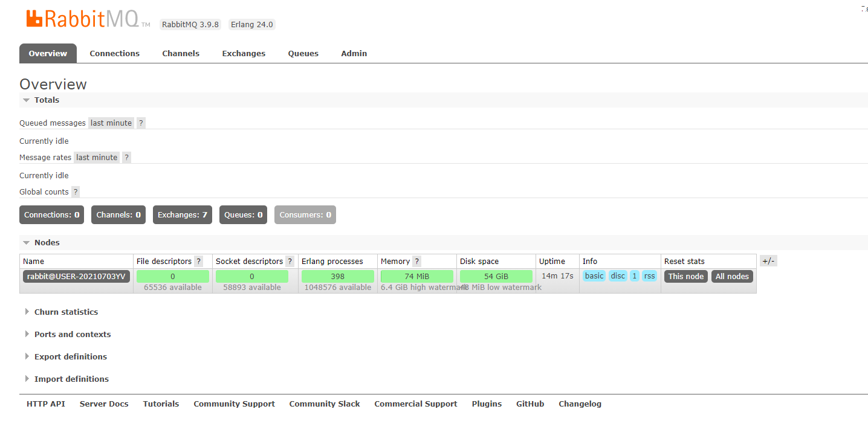This screenshot has width=868, height=441.
Task: Click the Uptime value 14m 17s
Action: 557,276
